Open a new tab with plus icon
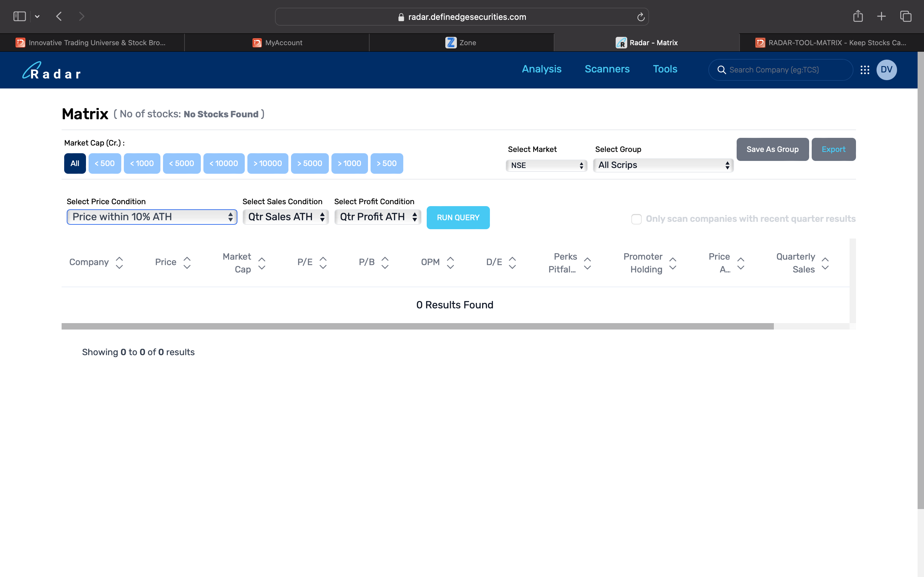924x577 pixels. (881, 16)
